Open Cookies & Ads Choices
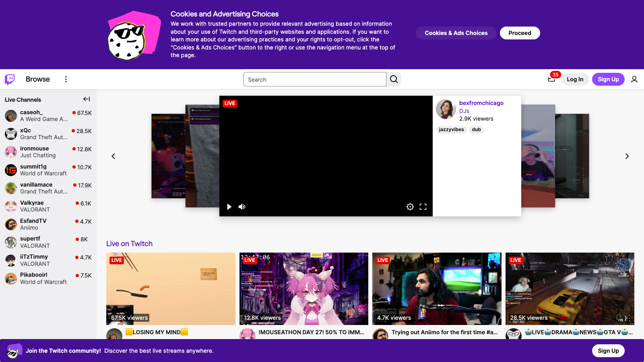This screenshot has height=362, width=644. tap(456, 33)
